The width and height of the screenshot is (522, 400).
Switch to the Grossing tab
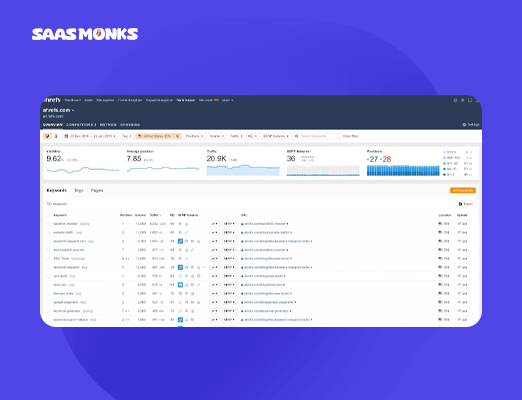coord(130,125)
